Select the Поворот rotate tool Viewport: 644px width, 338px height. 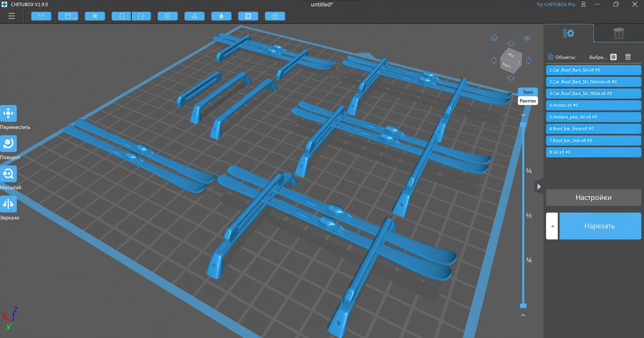pos(8,144)
